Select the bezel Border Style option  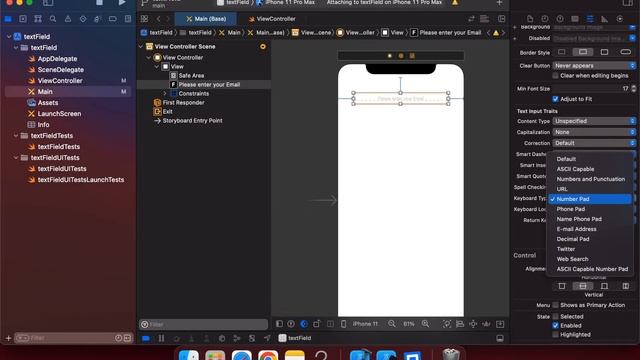pos(604,52)
